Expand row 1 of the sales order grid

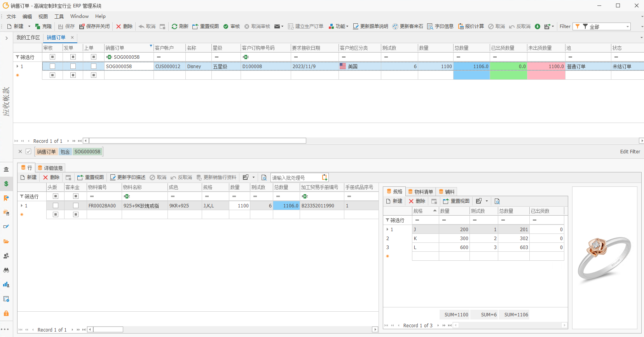tap(17, 67)
